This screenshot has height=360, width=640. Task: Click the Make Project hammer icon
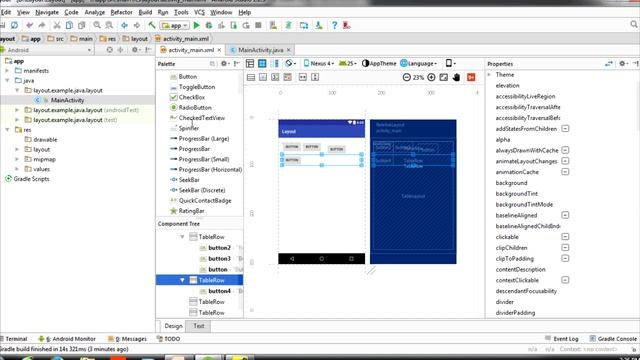pyautogui.click(x=151, y=25)
